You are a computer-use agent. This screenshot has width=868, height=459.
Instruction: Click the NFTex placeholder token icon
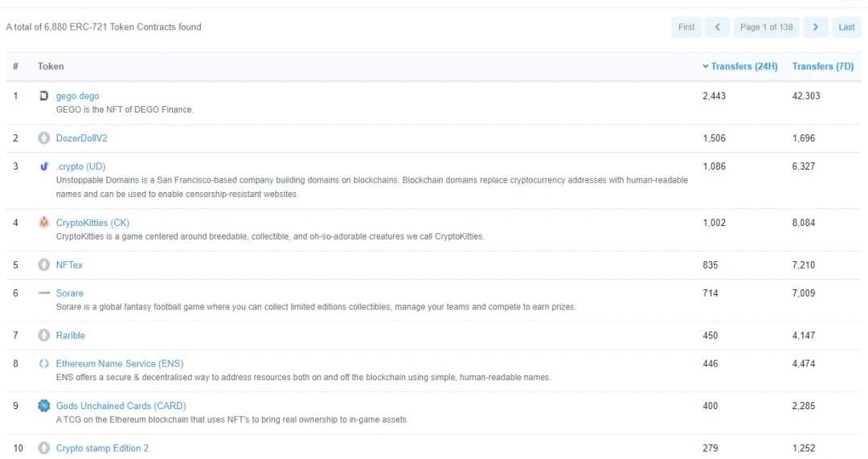43,265
